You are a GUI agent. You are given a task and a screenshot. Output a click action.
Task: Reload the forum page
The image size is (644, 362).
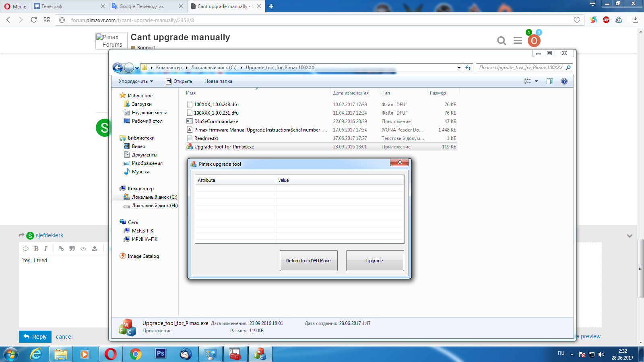click(x=34, y=20)
